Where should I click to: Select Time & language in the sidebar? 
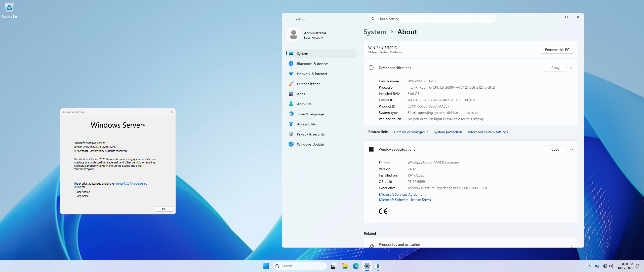click(310, 114)
